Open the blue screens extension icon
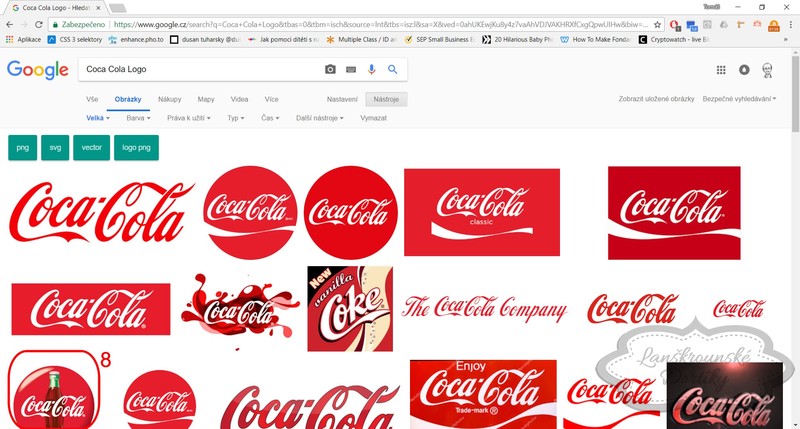The width and height of the screenshot is (800, 429). coord(691,25)
